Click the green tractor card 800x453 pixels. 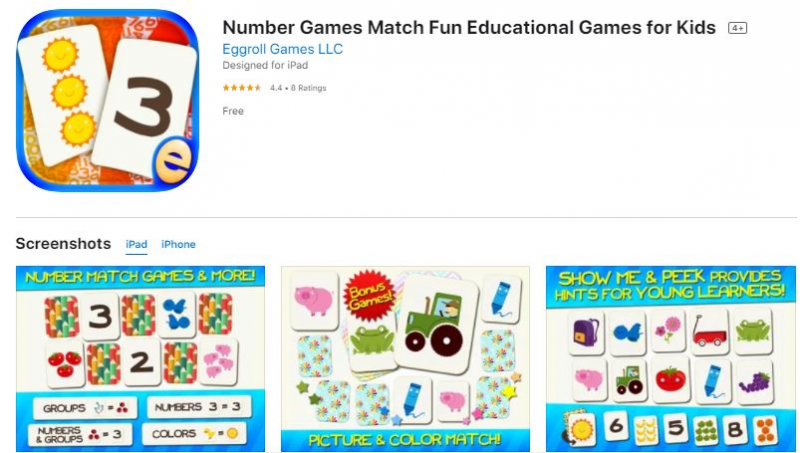coord(435,324)
